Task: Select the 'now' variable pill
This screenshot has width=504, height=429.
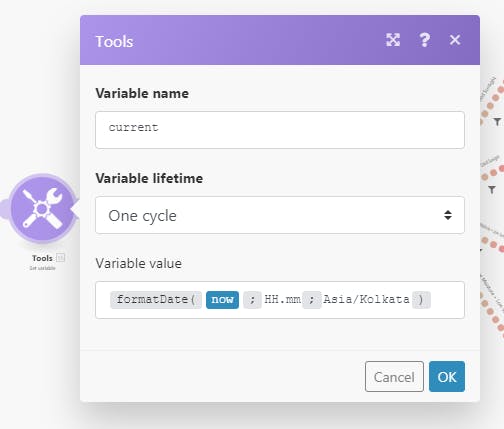Action: pyautogui.click(x=222, y=300)
